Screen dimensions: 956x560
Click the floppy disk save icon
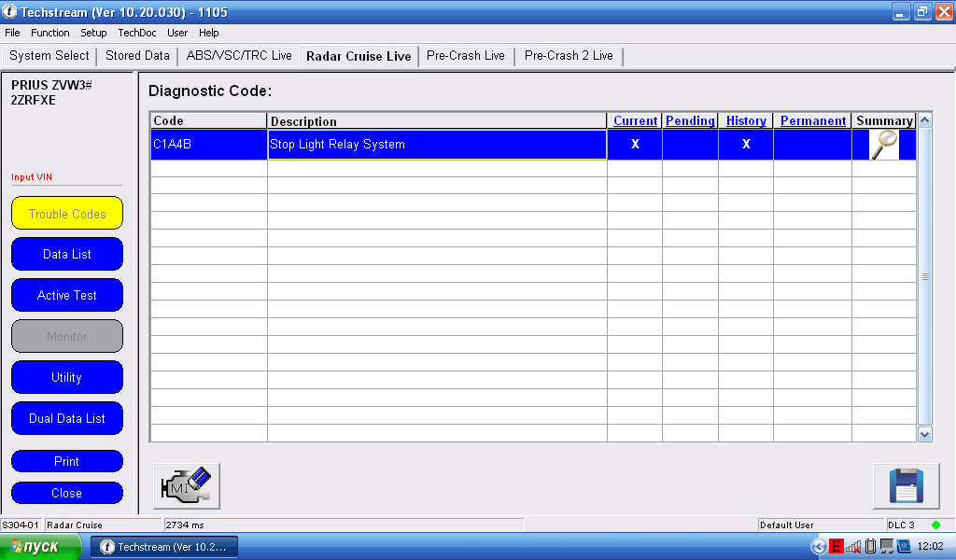906,485
